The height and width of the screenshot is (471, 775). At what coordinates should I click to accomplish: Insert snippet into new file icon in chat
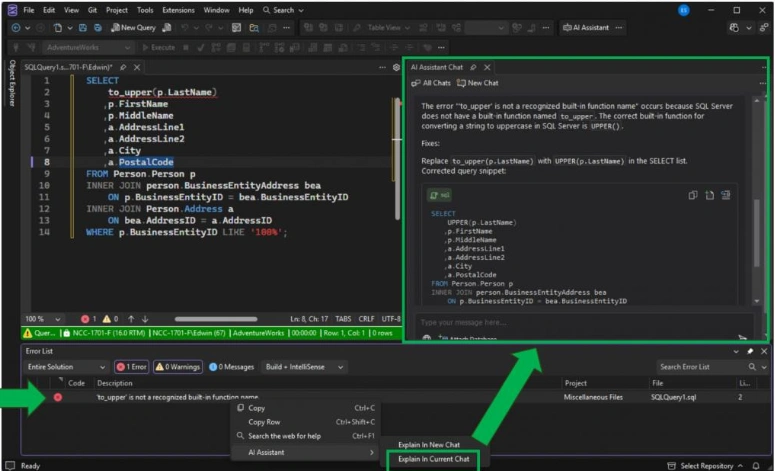pos(710,195)
